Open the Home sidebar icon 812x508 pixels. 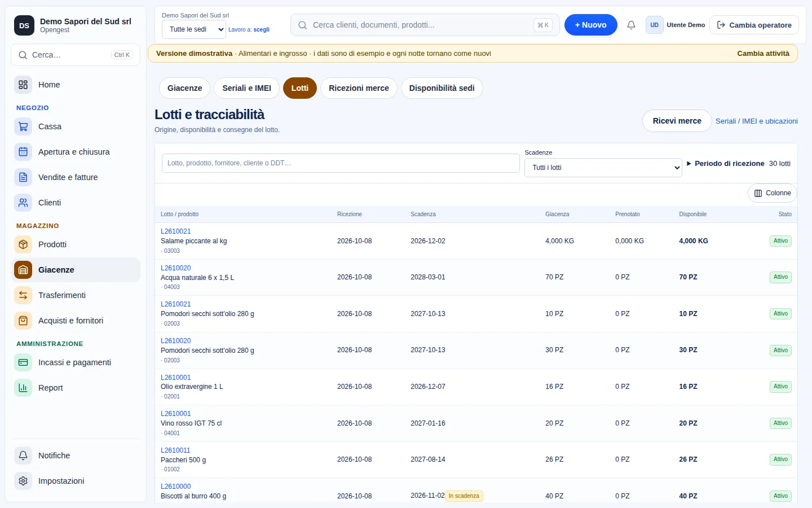23,85
